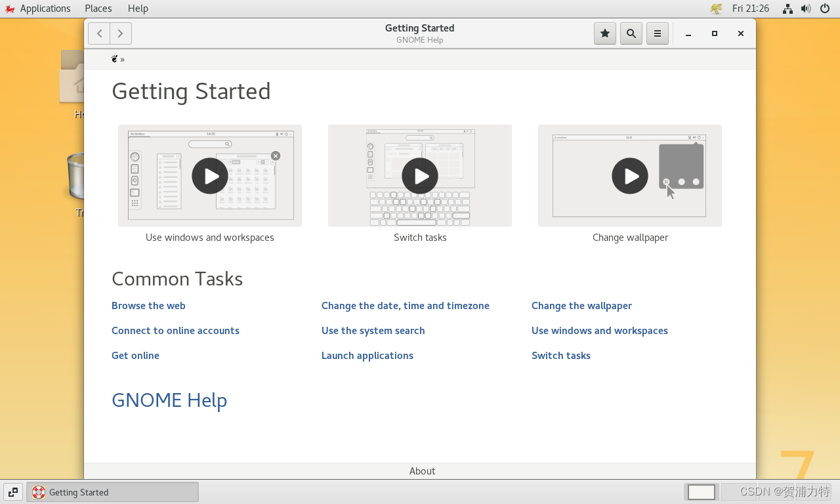Click the About footer link
840x504 pixels.
click(422, 471)
